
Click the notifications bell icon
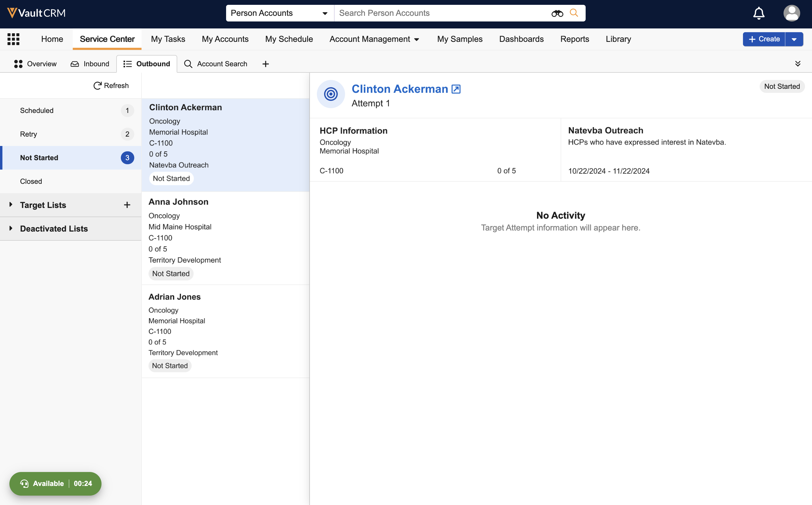(759, 13)
